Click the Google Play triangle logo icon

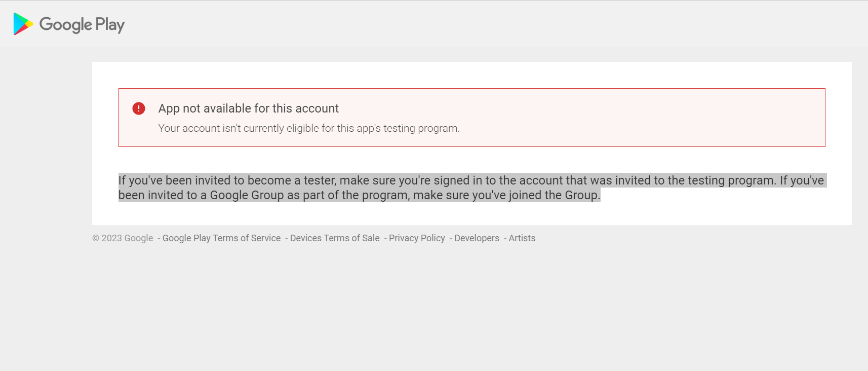coord(22,24)
